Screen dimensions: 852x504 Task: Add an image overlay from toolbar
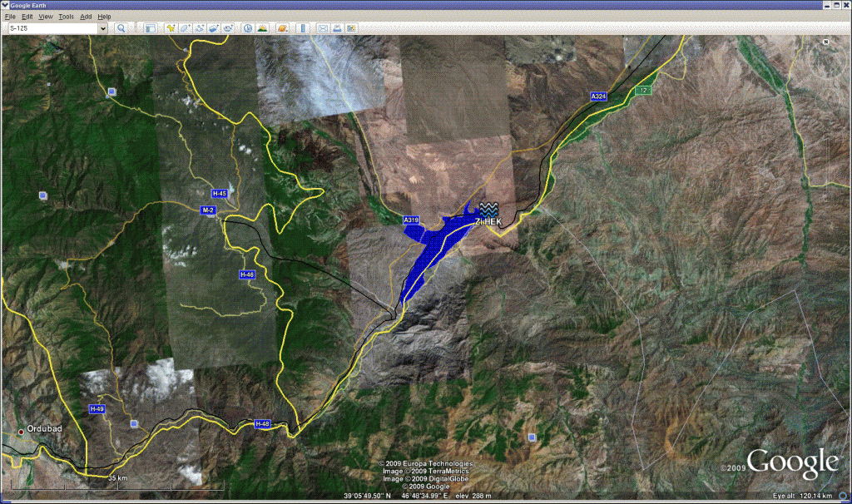click(214, 28)
